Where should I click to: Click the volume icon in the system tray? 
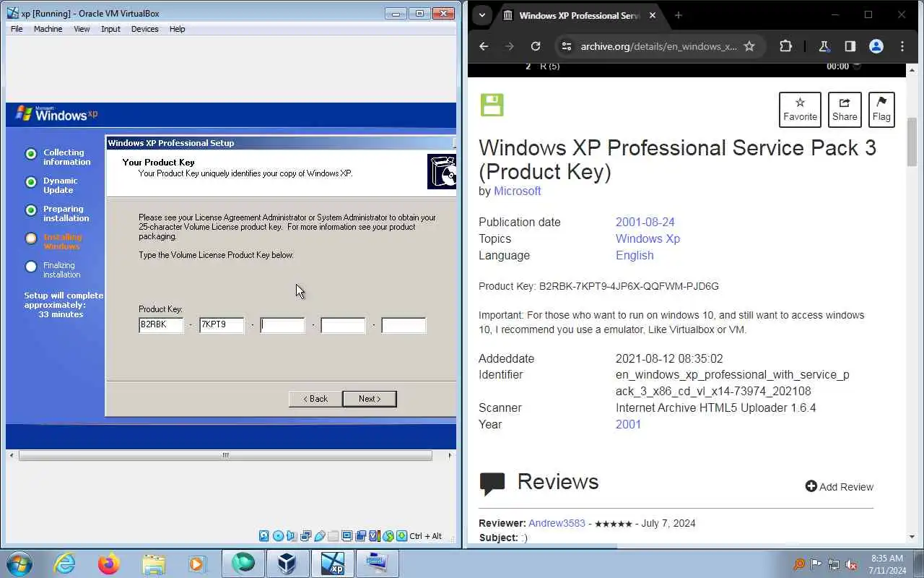tap(851, 564)
